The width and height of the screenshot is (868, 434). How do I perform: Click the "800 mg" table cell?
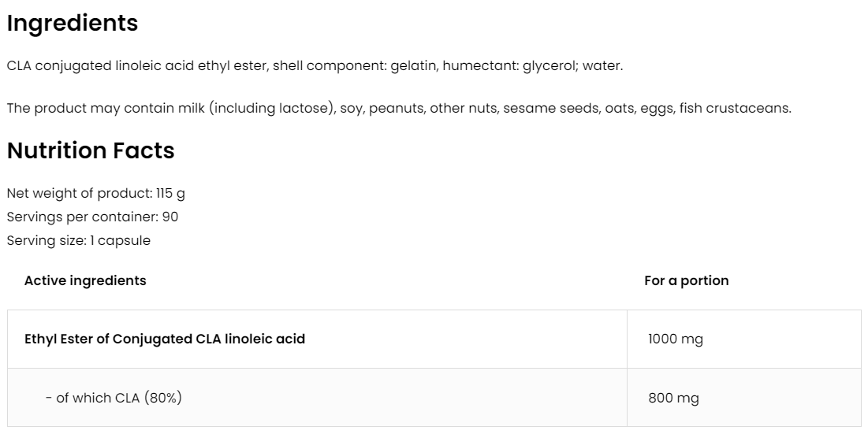coord(673,399)
